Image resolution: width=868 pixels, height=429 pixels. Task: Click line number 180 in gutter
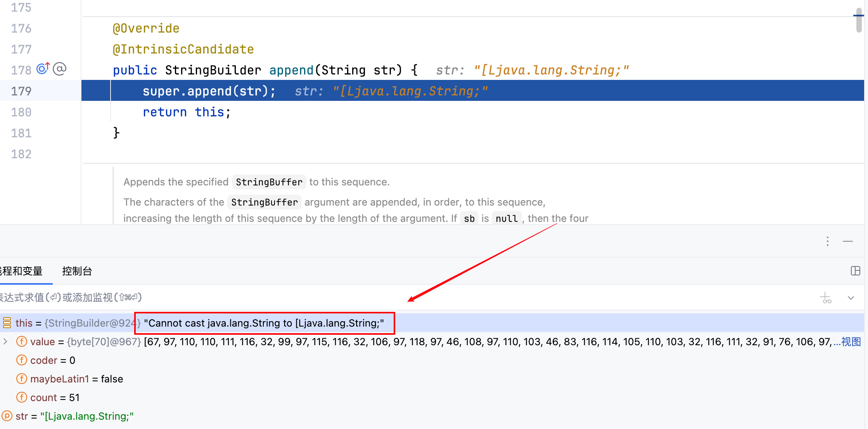coord(21,112)
